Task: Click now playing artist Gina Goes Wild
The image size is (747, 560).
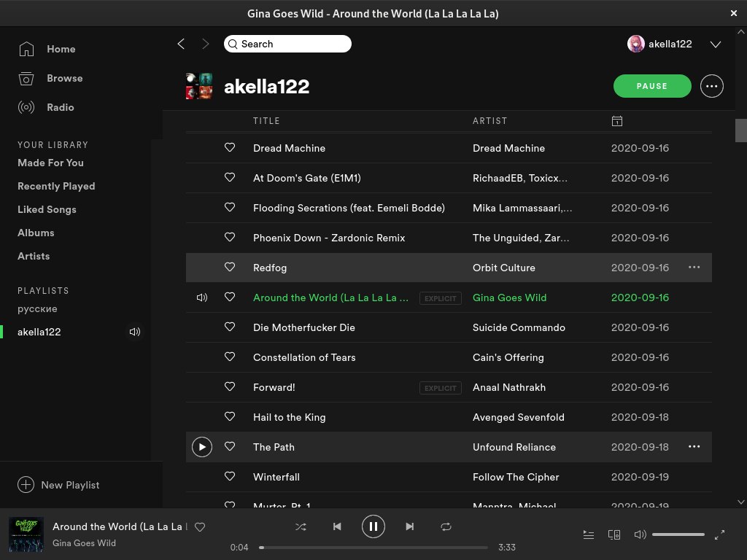Action: (x=84, y=542)
